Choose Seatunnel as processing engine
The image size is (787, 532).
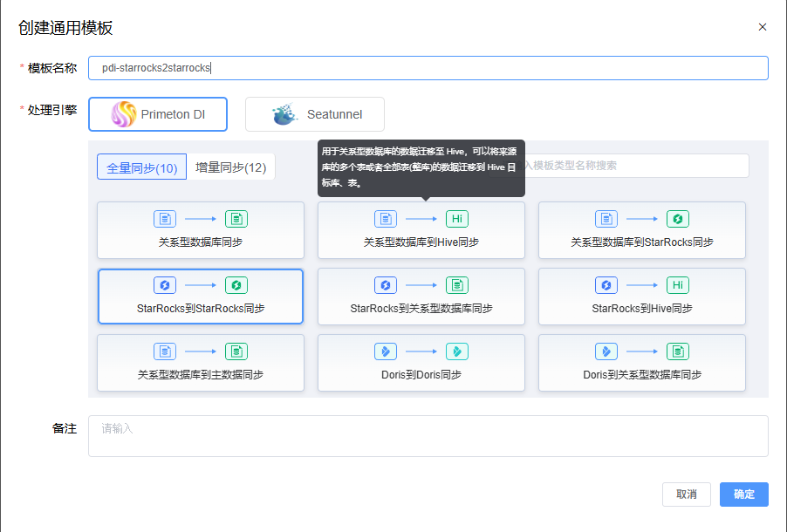[x=315, y=114]
